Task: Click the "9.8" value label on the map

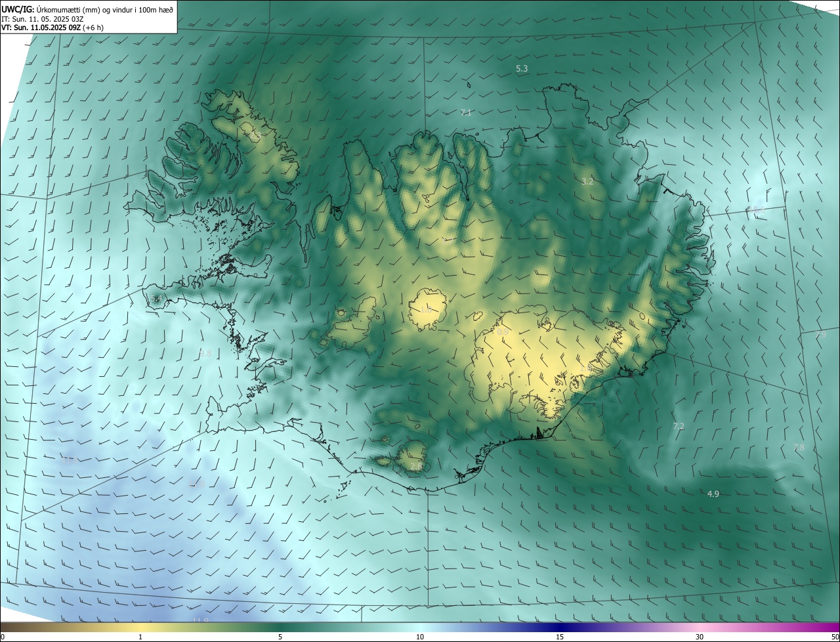Action: coord(205,353)
